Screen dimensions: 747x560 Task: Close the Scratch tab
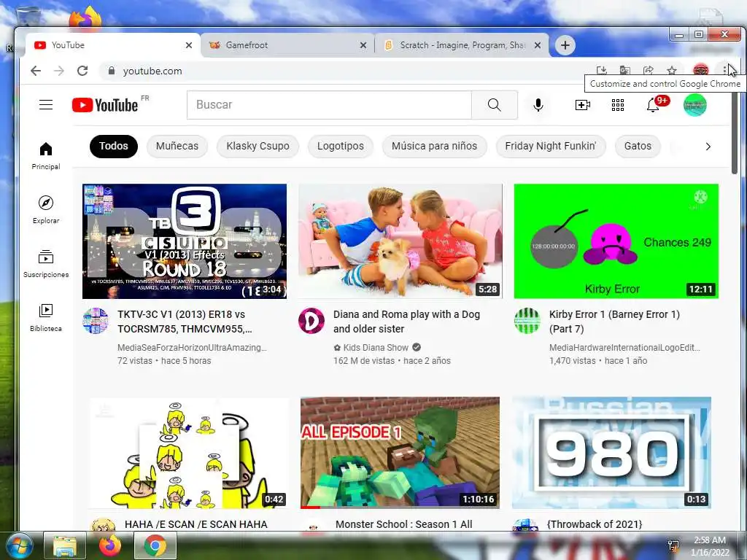tap(538, 45)
